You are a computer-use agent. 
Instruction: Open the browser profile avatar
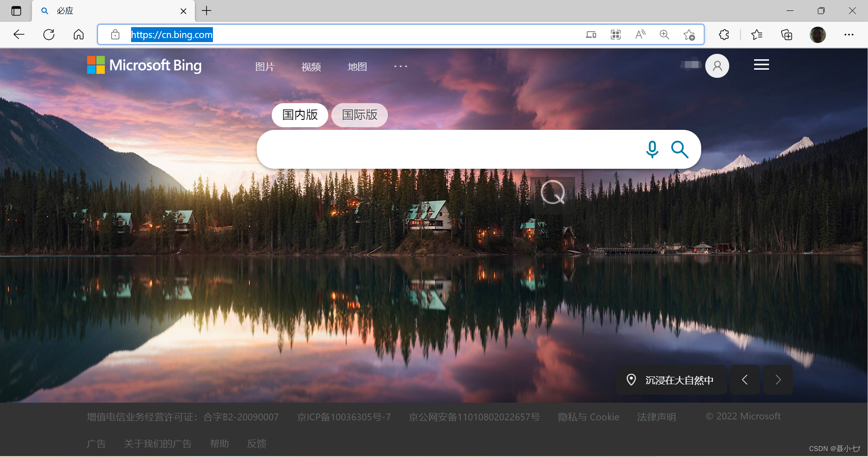(818, 34)
